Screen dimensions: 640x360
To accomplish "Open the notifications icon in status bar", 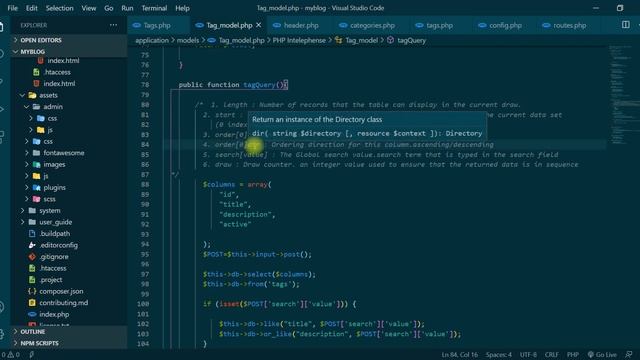I will coord(629,355).
